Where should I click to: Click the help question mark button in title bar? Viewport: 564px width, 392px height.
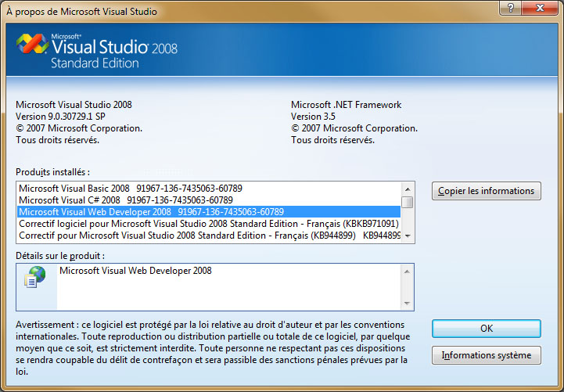(x=510, y=8)
